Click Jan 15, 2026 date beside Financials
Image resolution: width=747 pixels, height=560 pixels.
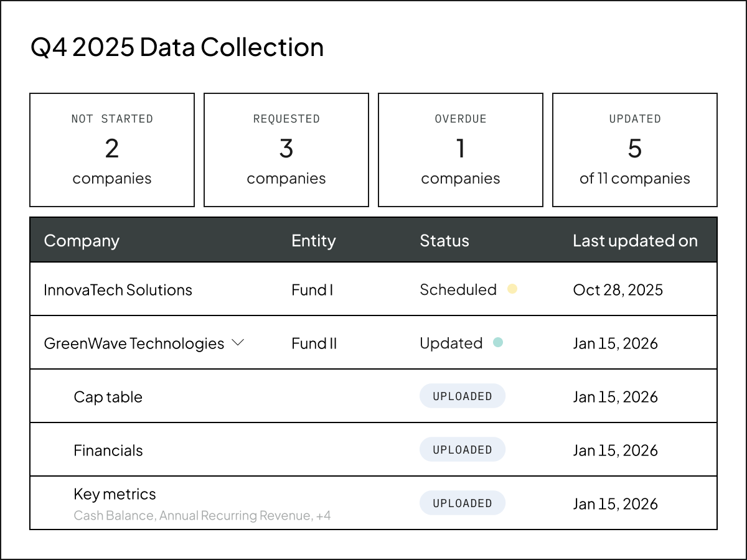coord(615,449)
